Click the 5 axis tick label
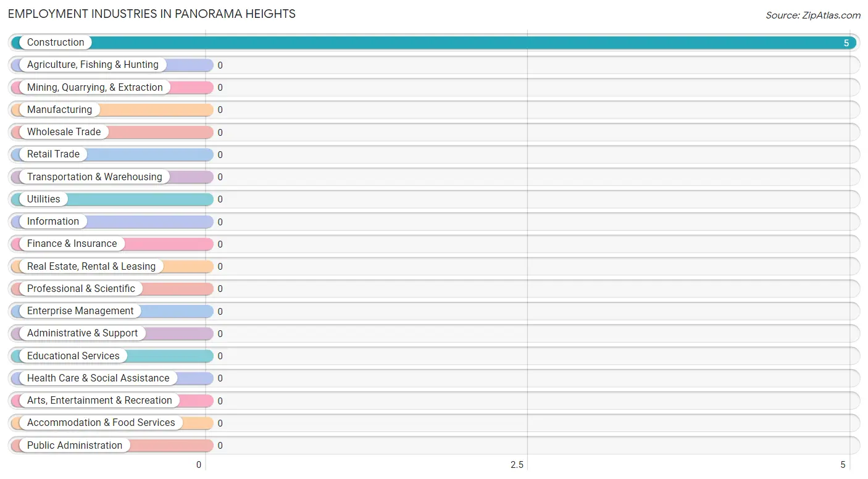Image resolution: width=868 pixels, height=479 pixels. point(843,465)
